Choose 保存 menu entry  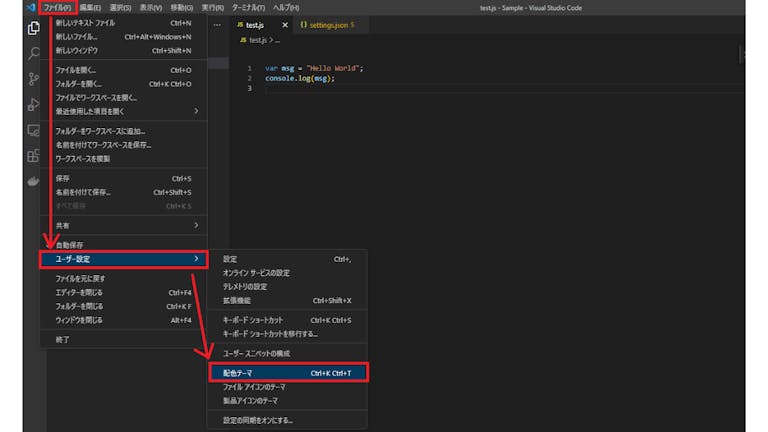pyautogui.click(x=123, y=178)
